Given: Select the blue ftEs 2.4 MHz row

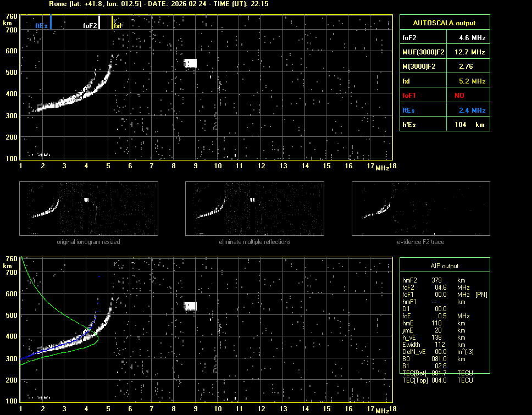Looking at the screenshot, I should [x=444, y=110].
